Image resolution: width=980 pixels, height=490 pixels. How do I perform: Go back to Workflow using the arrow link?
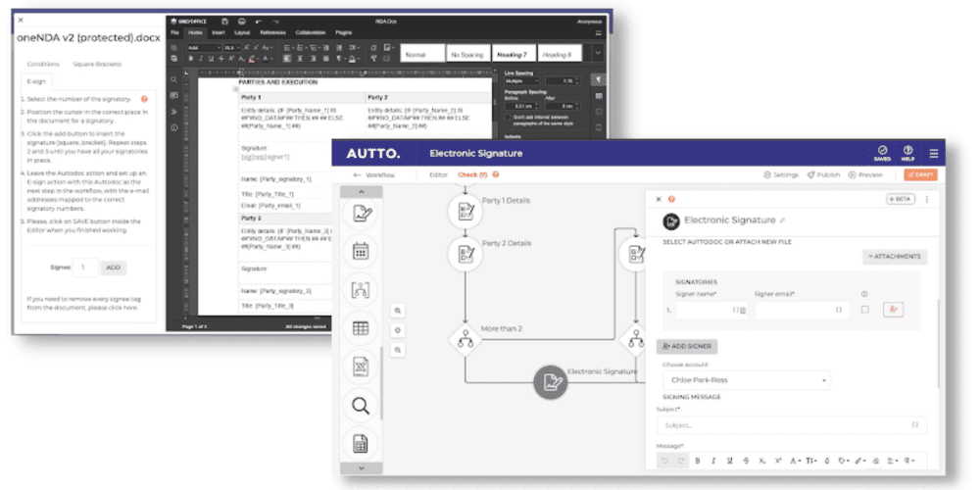click(x=373, y=175)
